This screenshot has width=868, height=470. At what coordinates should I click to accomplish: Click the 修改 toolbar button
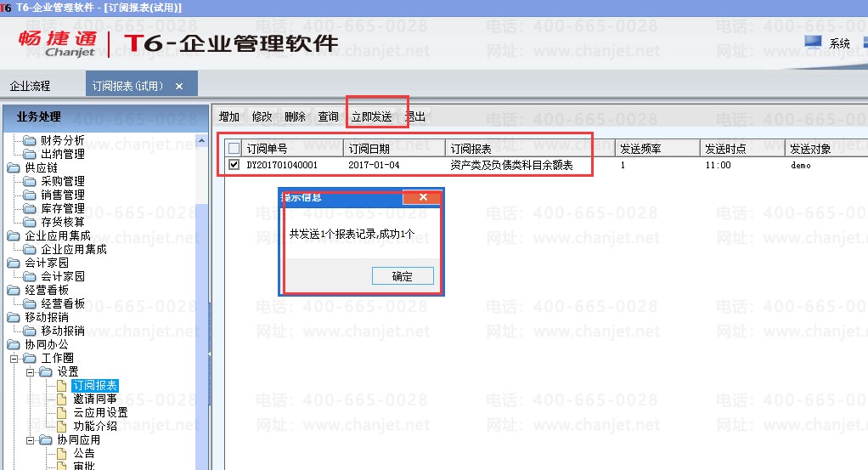click(x=262, y=116)
